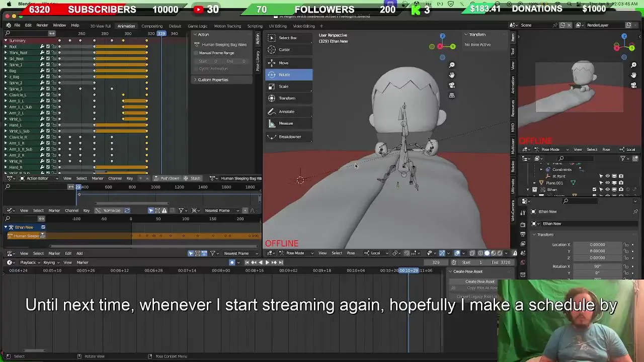
Task: Collapse the Summary row
Action: coord(6,41)
